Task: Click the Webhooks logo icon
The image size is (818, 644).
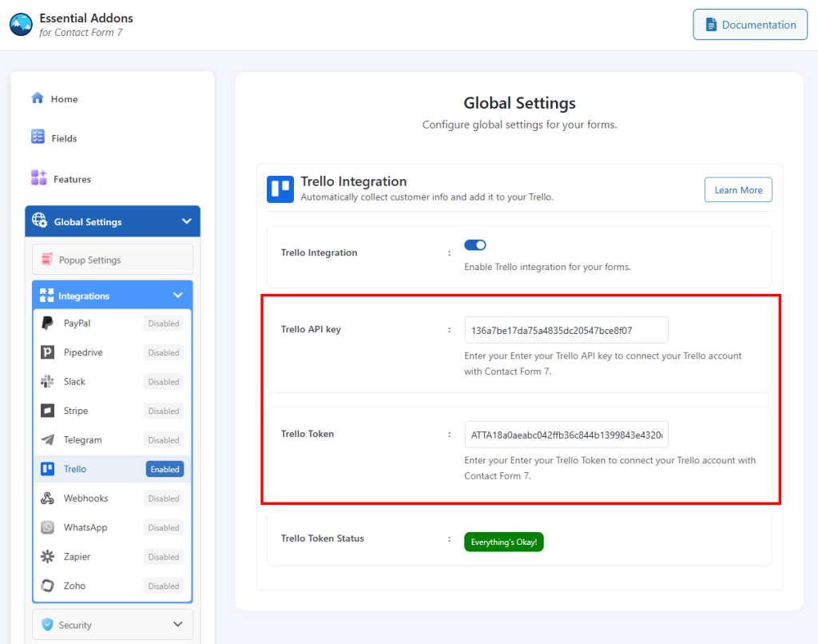Action: click(x=47, y=498)
